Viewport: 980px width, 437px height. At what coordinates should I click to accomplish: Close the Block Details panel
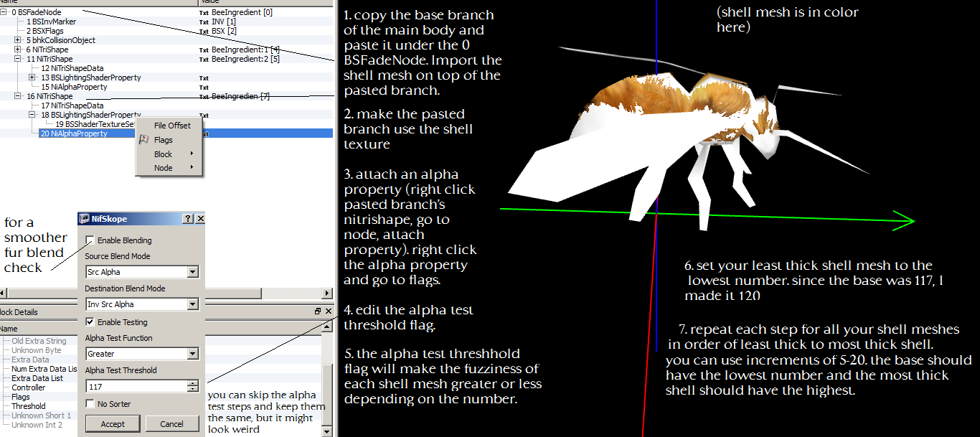[329, 311]
